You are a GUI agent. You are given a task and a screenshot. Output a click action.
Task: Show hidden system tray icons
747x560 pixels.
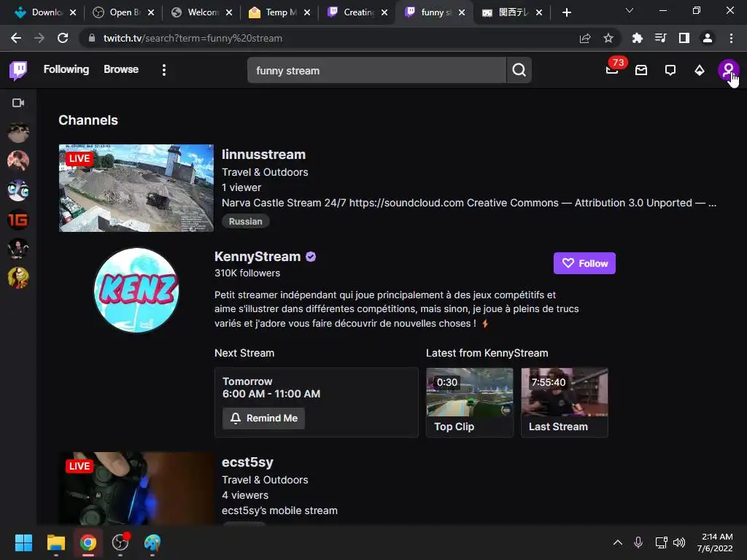(617, 542)
